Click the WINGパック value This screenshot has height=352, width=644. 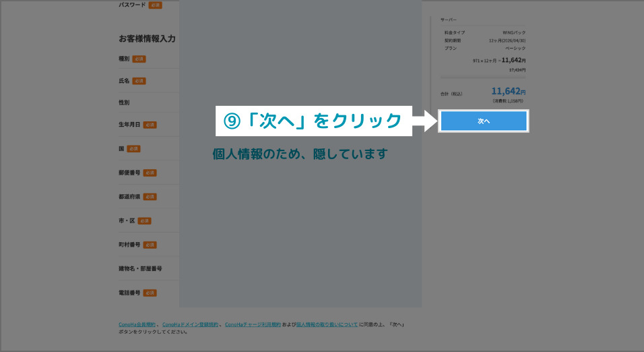(514, 32)
